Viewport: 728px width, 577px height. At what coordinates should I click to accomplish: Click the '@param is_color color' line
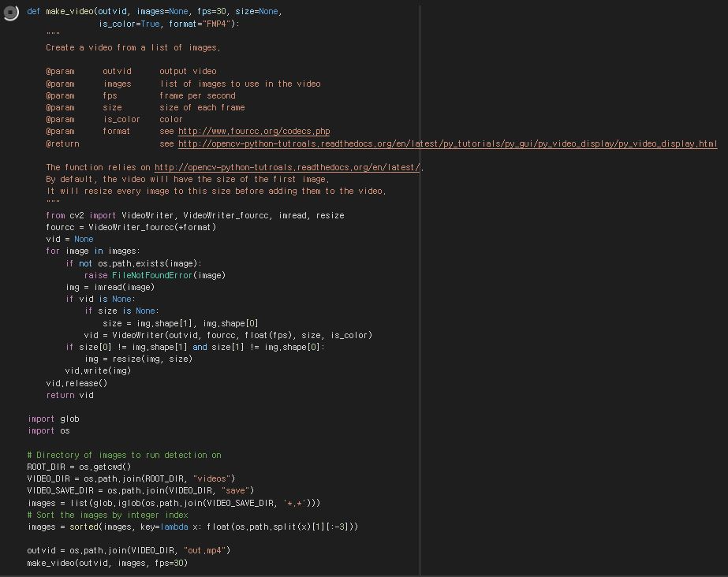[x=114, y=120]
